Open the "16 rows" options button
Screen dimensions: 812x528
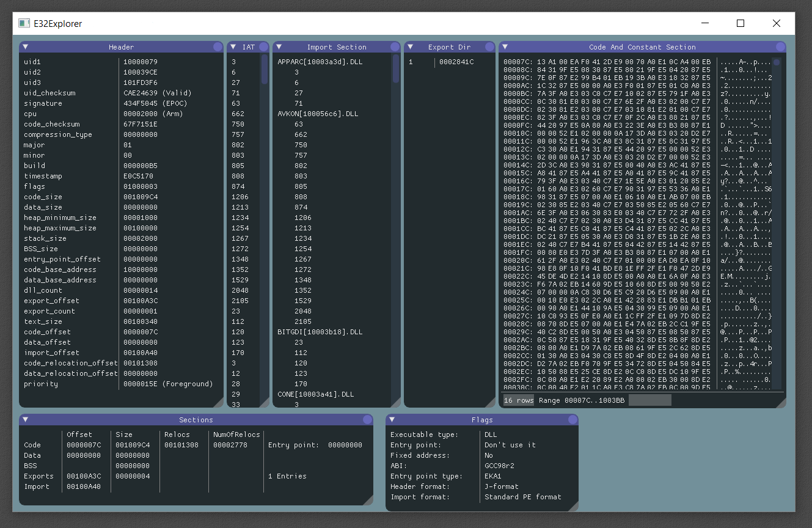tap(518, 400)
